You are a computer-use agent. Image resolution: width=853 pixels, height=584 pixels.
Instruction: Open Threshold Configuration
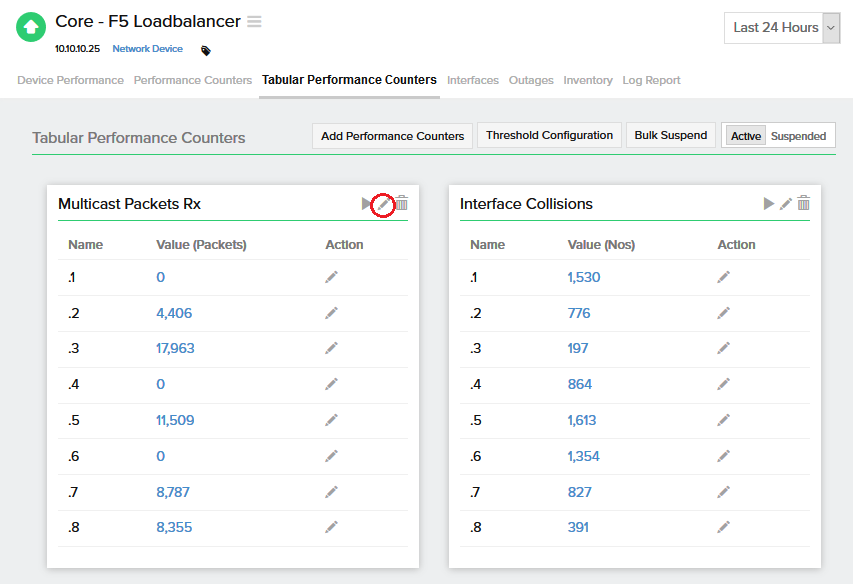coord(549,136)
